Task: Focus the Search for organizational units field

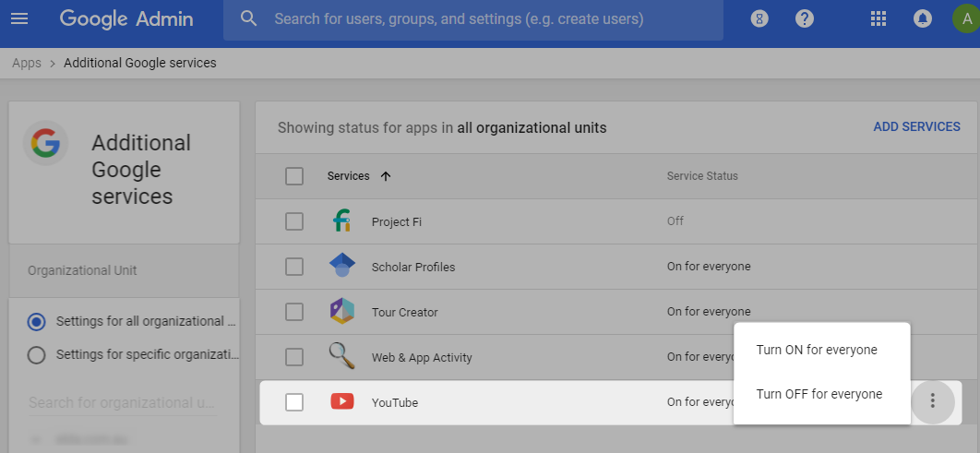Action: click(123, 402)
